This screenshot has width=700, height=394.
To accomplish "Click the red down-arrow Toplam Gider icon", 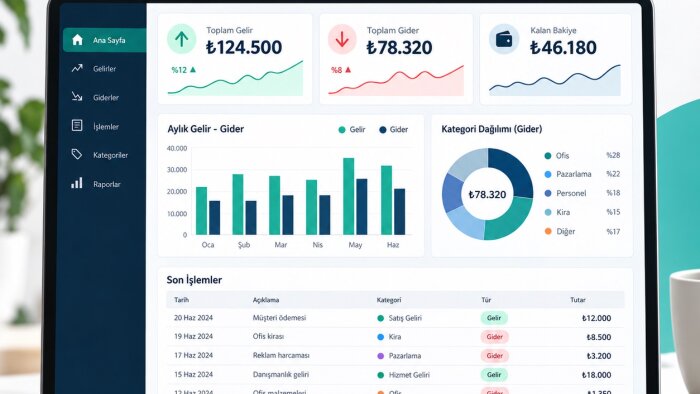I will click(x=342, y=39).
